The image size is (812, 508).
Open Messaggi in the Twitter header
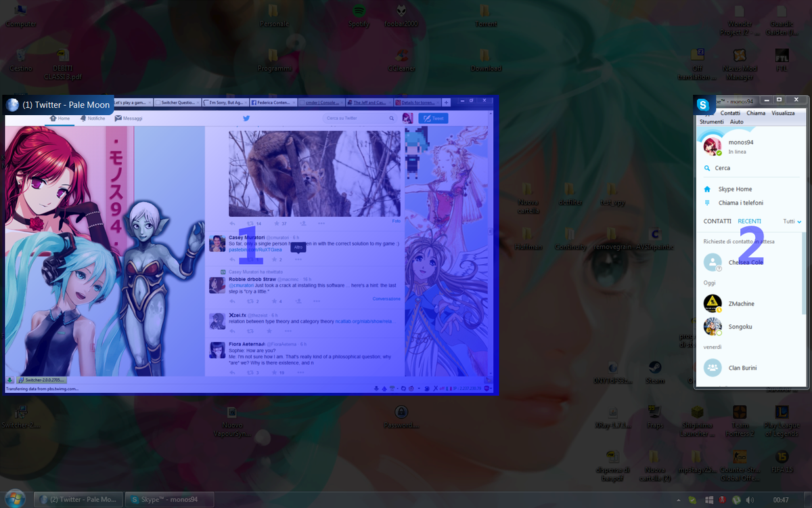tap(129, 119)
